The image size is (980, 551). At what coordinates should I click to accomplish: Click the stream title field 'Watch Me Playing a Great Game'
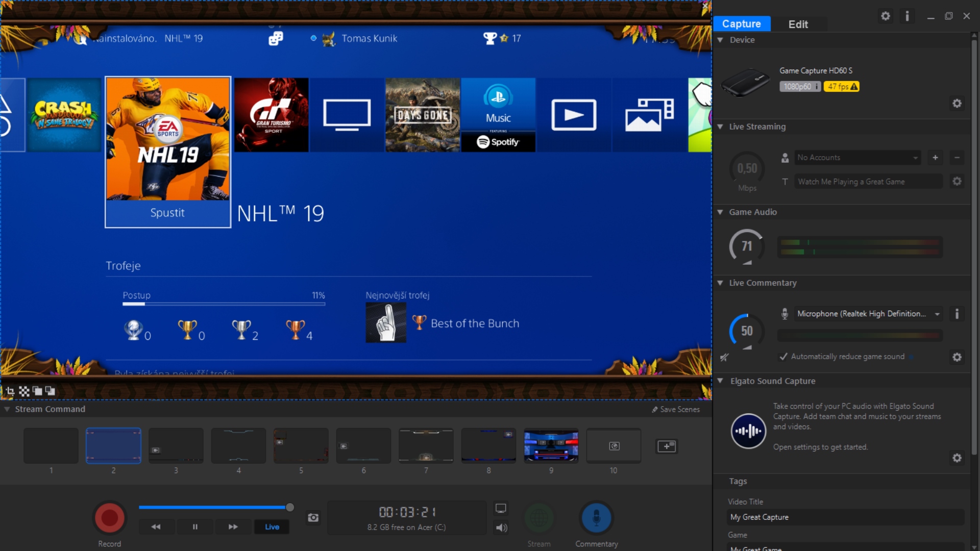click(x=868, y=182)
